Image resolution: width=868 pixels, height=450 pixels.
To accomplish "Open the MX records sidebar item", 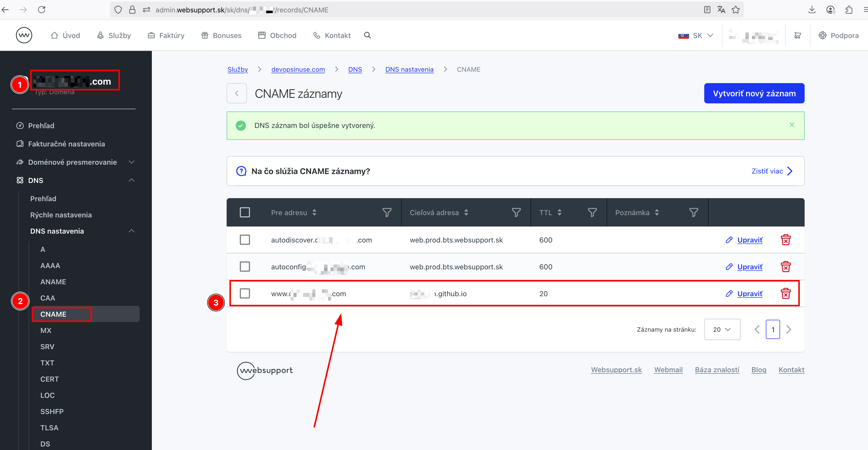I will [46, 330].
